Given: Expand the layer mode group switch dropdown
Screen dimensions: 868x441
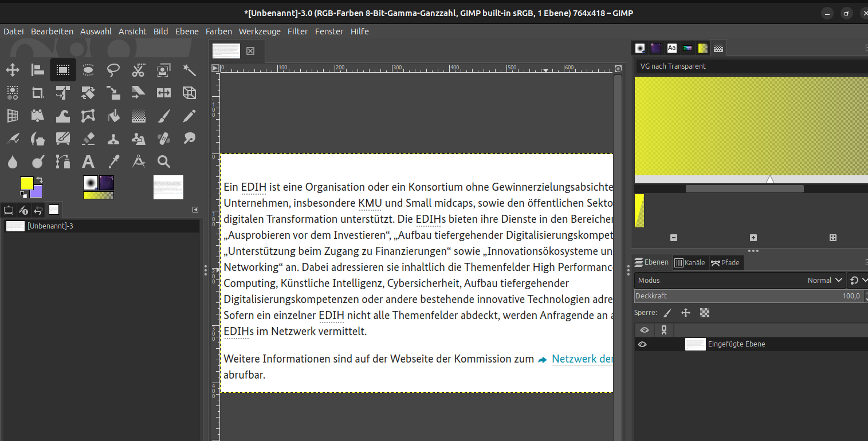Looking at the screenshot, I should click(857, 280).
